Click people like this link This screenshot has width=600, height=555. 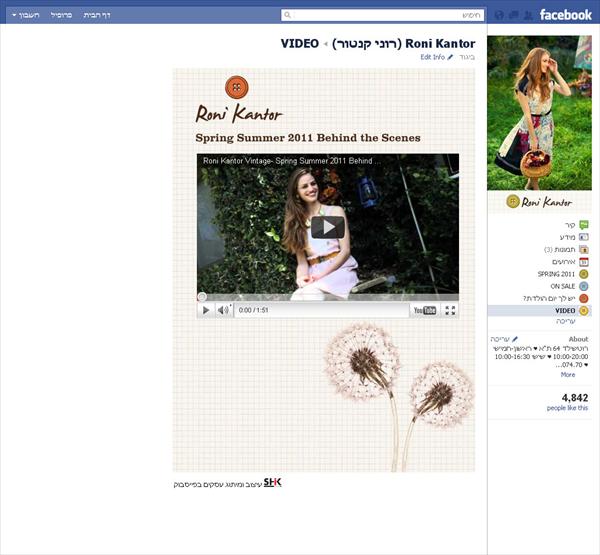(x=567, y=408)
